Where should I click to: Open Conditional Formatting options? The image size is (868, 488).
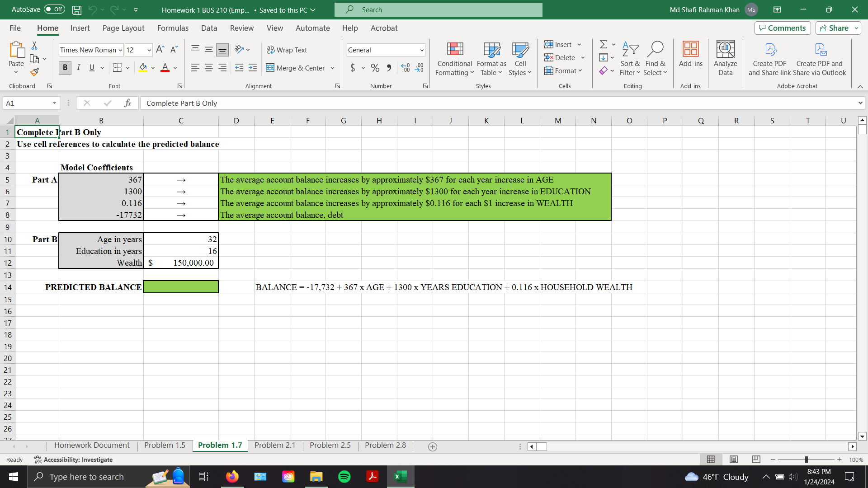tap(454, 59)
